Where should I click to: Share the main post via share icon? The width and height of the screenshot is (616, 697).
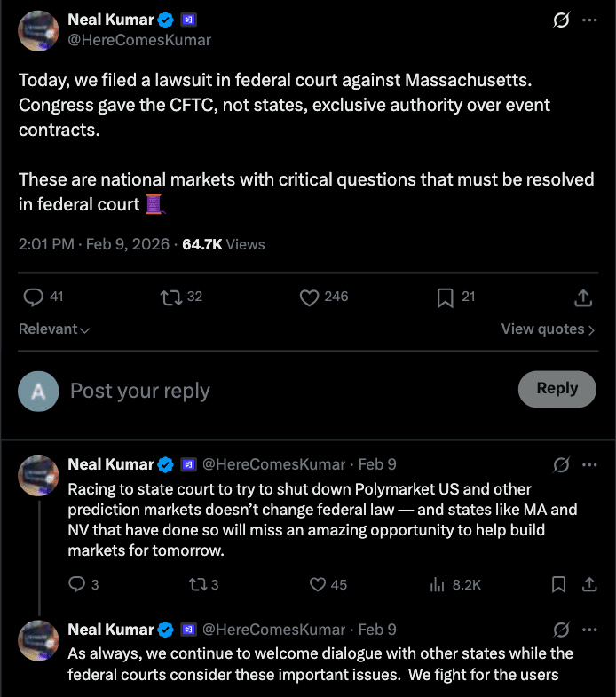coord(583,298)
